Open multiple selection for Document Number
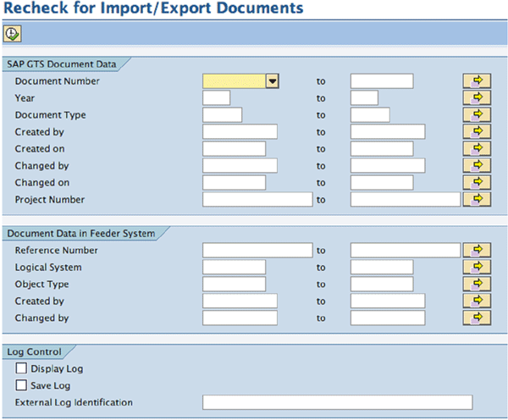Viewport: 508px width, 420px height. [477, 81]
